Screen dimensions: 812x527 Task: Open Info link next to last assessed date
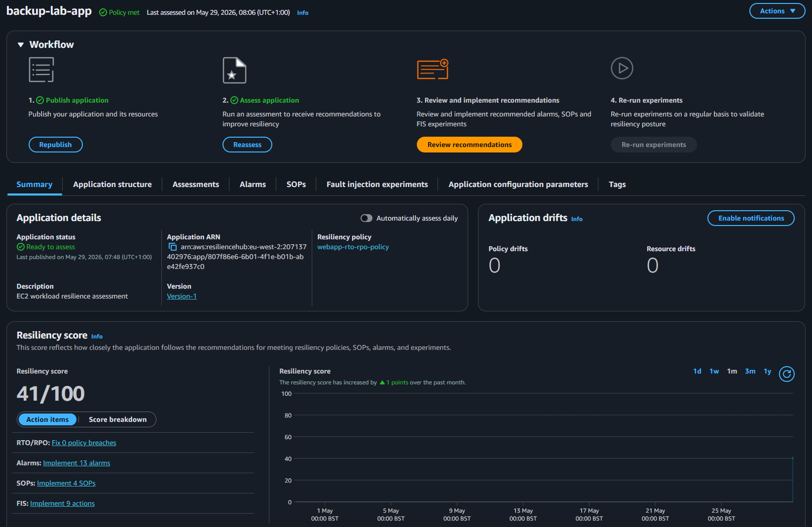pyautogui.click(x=302, y=13)
